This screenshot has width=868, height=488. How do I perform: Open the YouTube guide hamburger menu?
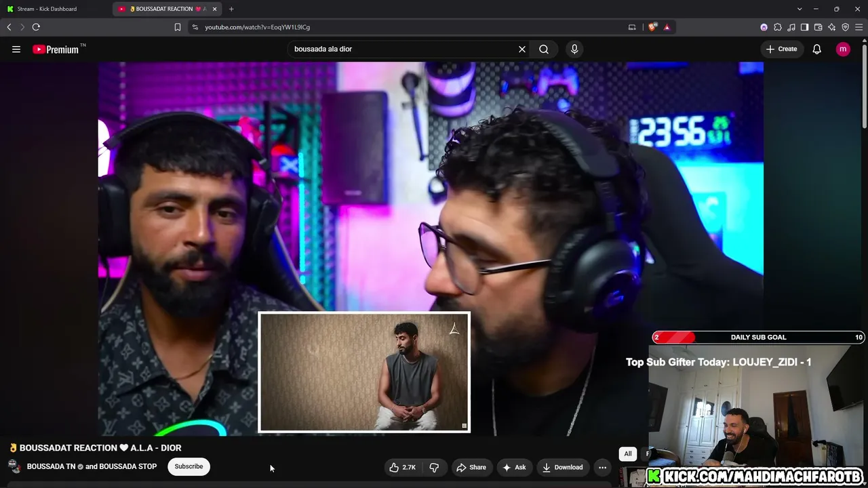pos(16,49)
